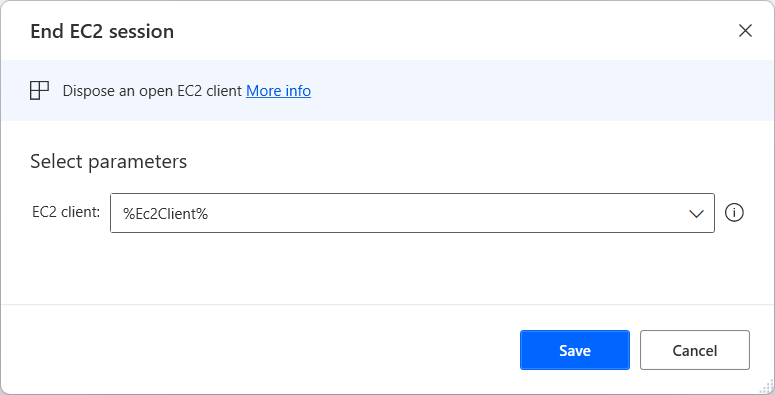Click the EC2 client info icon
775x395 pixels.
click(734, 213)
